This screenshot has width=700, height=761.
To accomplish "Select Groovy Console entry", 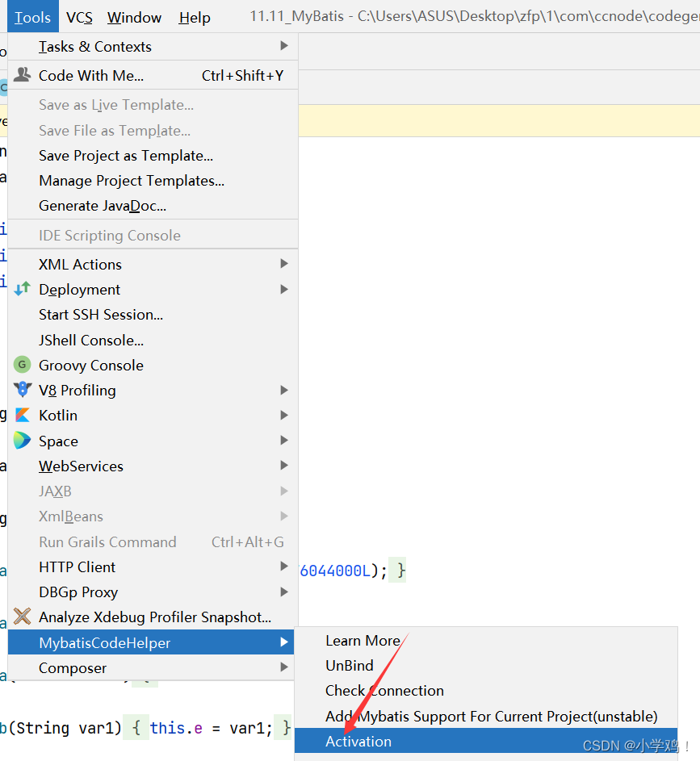I will coord(153,365).
